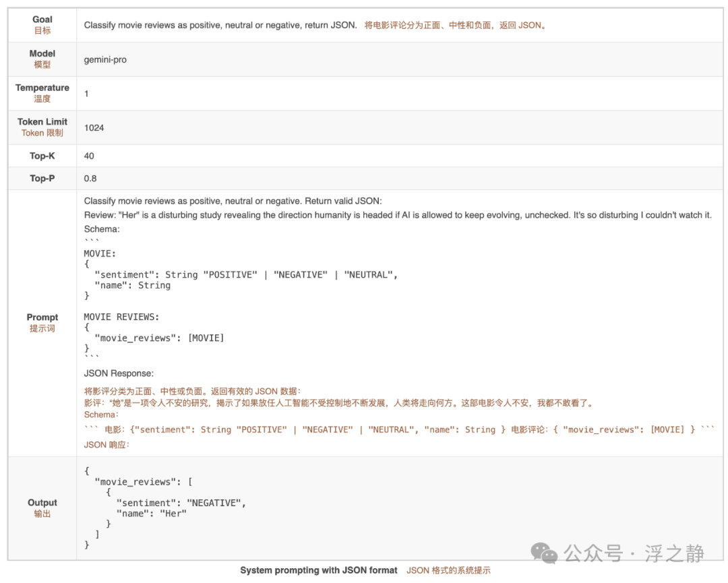Select the 'Top-P' row header
This screenshot has height=583, width=728.
tap(42, 178)
